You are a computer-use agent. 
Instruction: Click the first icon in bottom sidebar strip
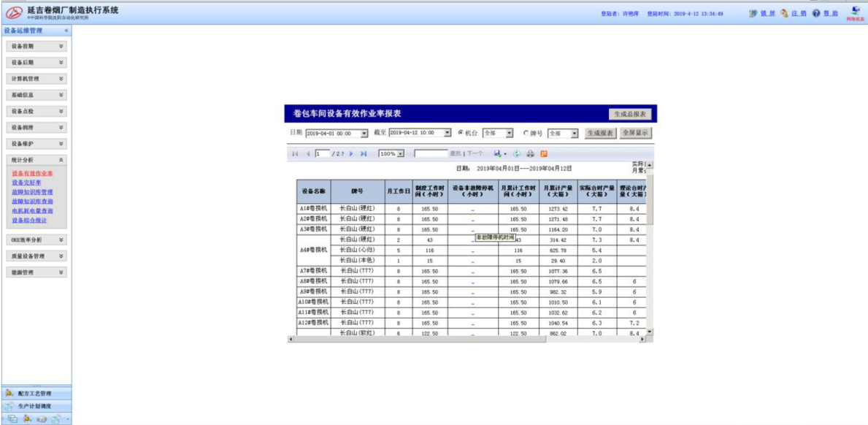(12, 419)
